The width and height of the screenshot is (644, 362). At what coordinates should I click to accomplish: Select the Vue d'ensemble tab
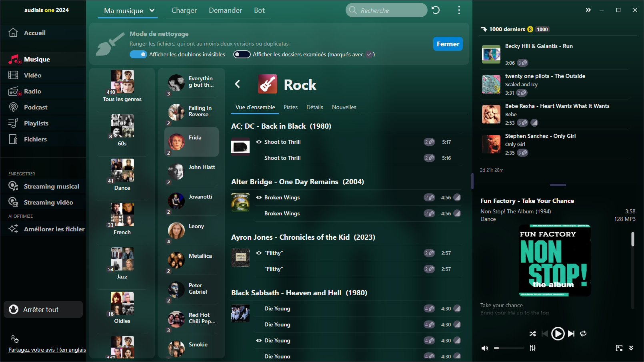tap(255, 107)
